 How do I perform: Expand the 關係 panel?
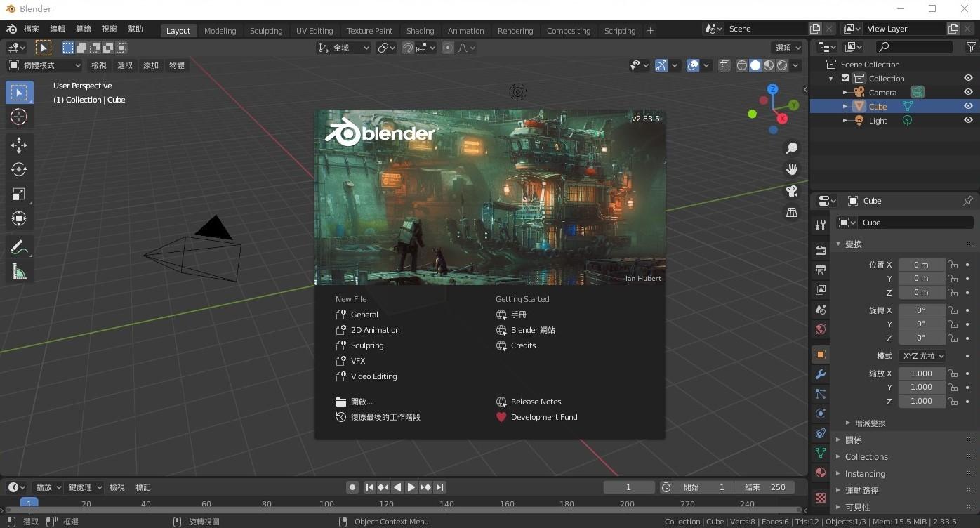coord(854,440)
